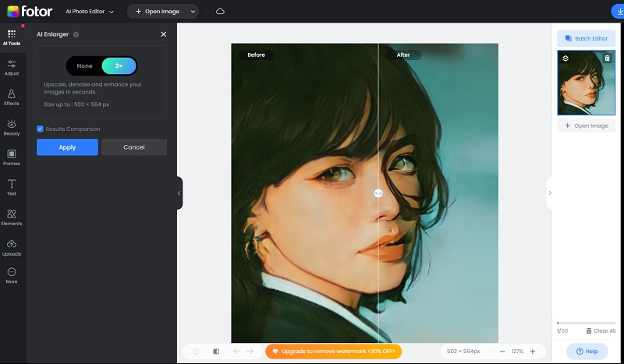
Task: Click the redo arrow
Action: click(250, 352)
